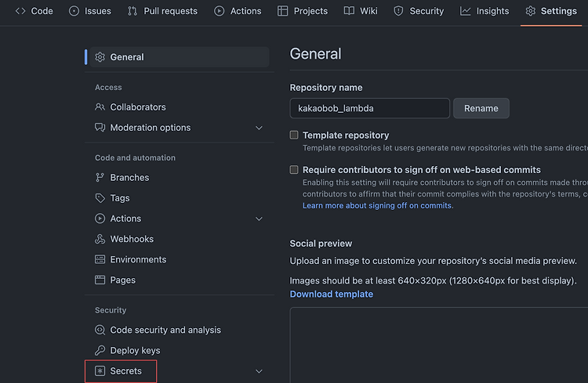The height and width of the screenshot is (383, 588).
Task: Click the Secrets asterisk icon
Action: [100, 371]
